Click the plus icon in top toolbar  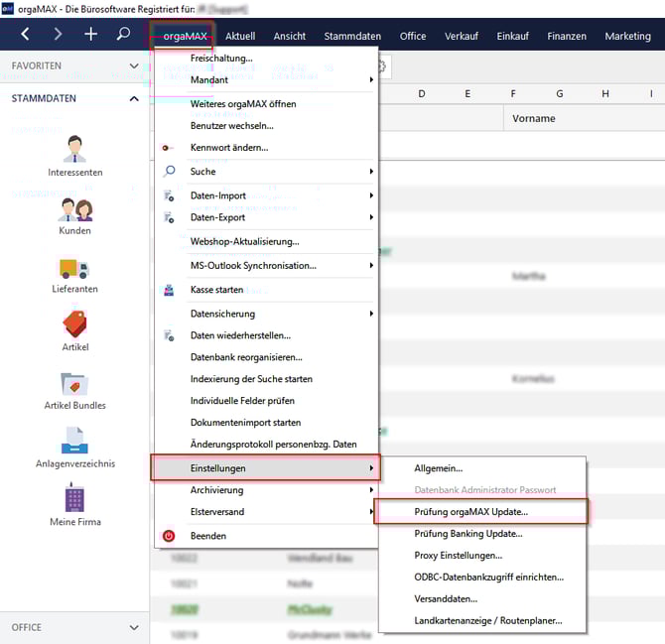(x=90, y=35)
